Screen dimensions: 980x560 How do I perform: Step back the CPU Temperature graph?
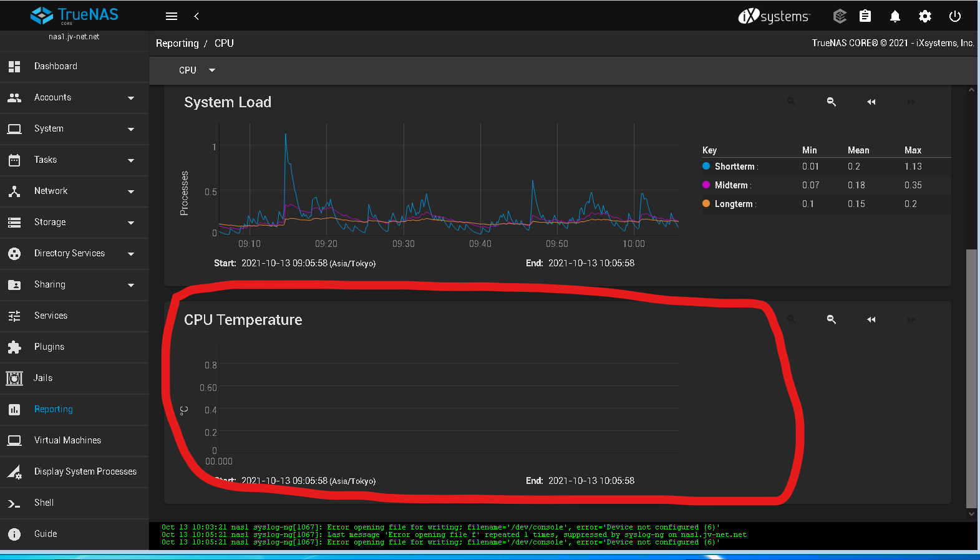point(871,319)
